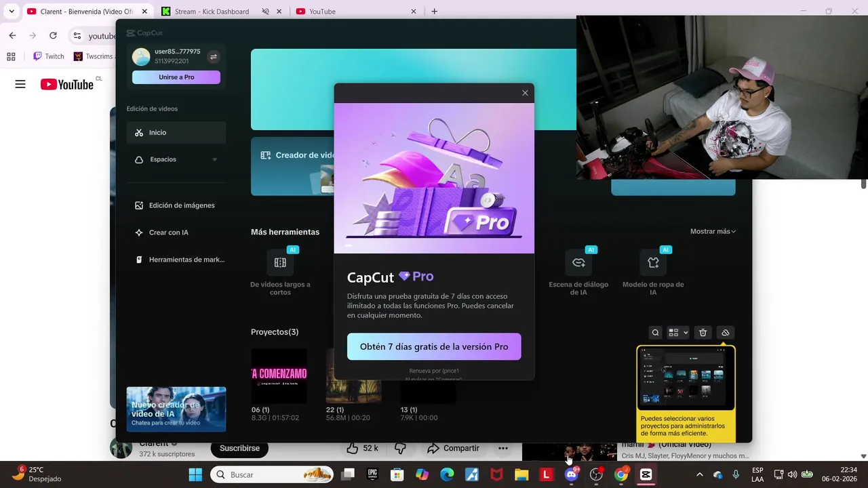Open the weather widget showing 25°C
The width and height of the screenshot is (868, 488).
pyautogui.click(x=37, y=474)
